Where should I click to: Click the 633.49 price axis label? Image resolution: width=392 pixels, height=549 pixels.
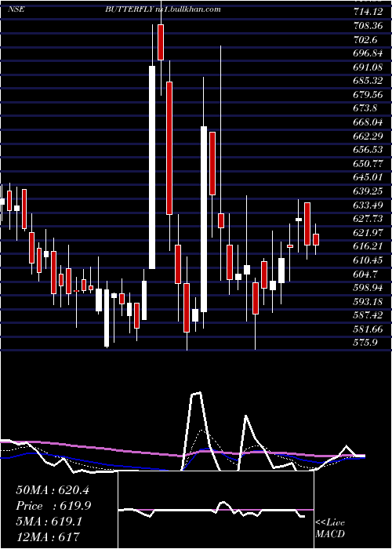tap(367, 205)
